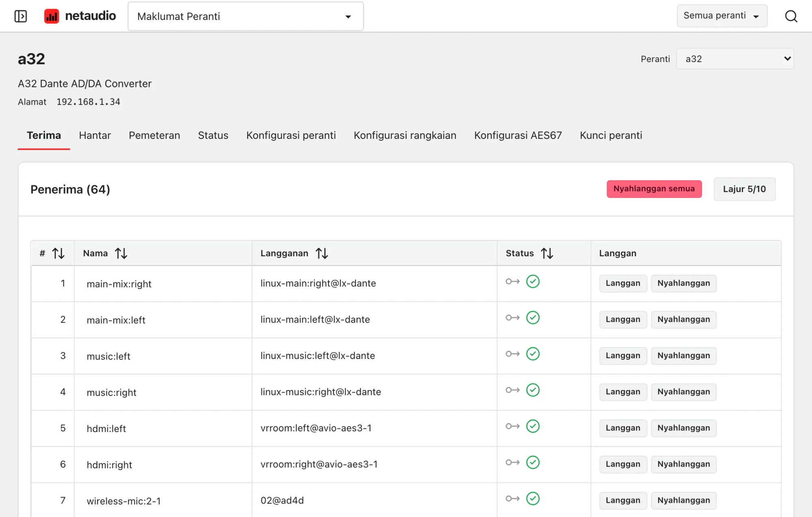Click connection arrow icon for music:right

pos(513,390)
